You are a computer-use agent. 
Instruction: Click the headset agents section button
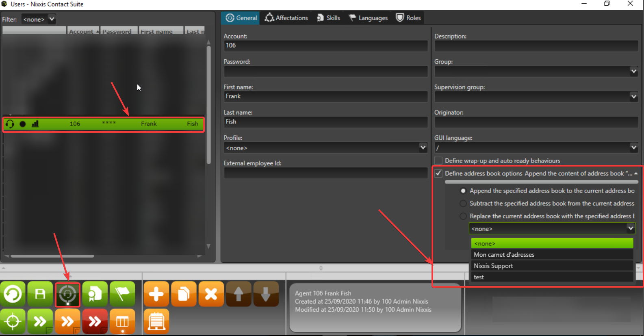coord(67,294)
